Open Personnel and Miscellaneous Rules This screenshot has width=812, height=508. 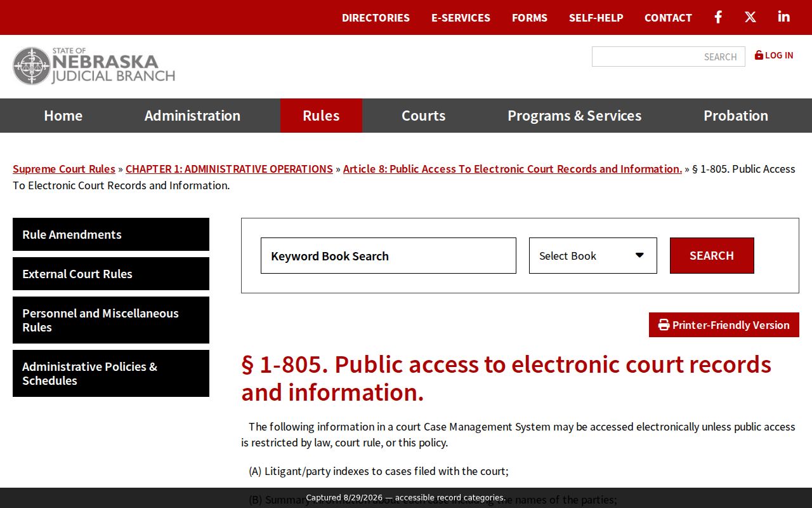(x=111, y=320)
